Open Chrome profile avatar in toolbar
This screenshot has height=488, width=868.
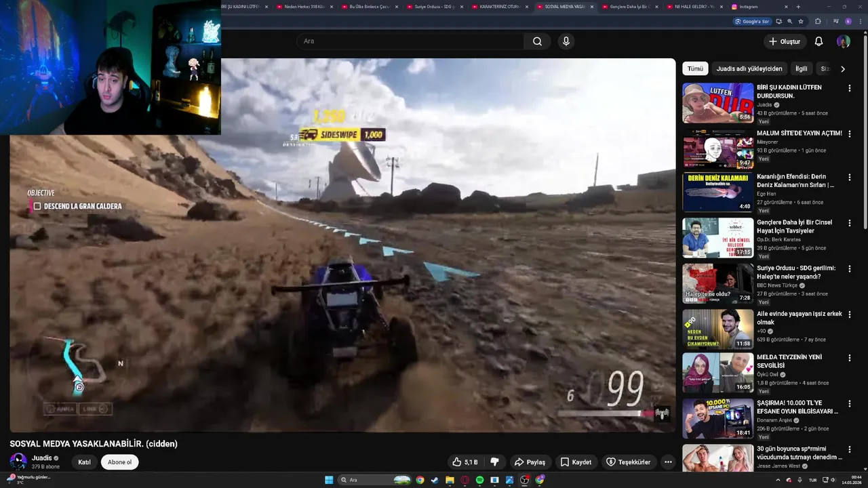(x=848, y=22)
